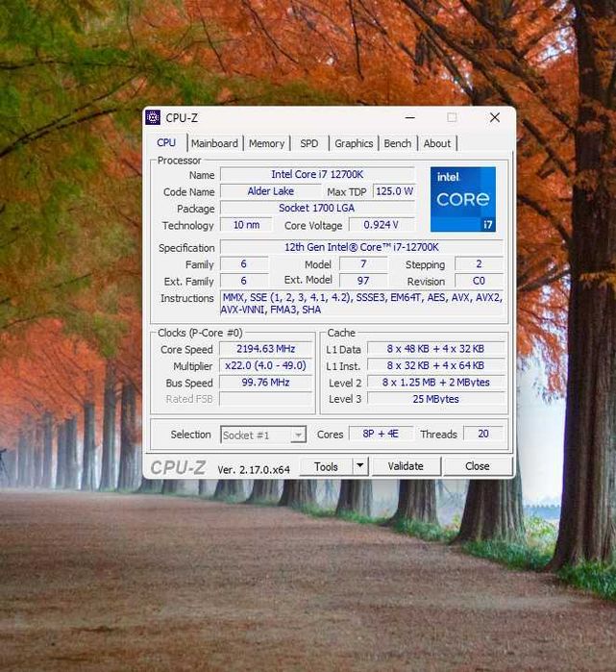
Task: Click the CPU-Z app icon in title bar
Action: pyautogui.click(x=153, y=117)
